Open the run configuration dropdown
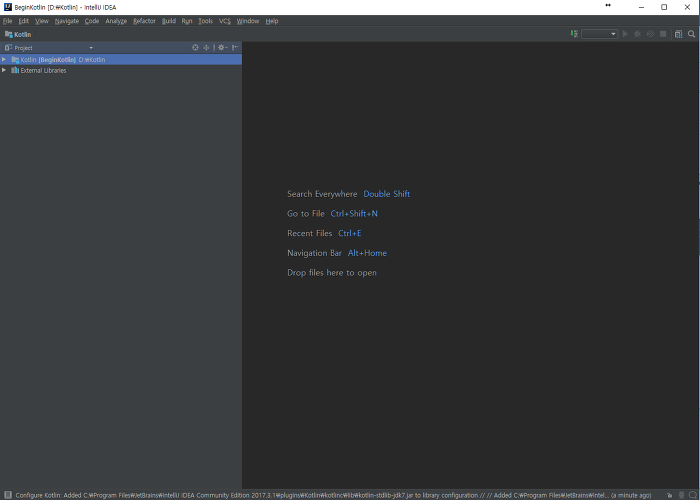The image size is (700, 500). [599, 34]
